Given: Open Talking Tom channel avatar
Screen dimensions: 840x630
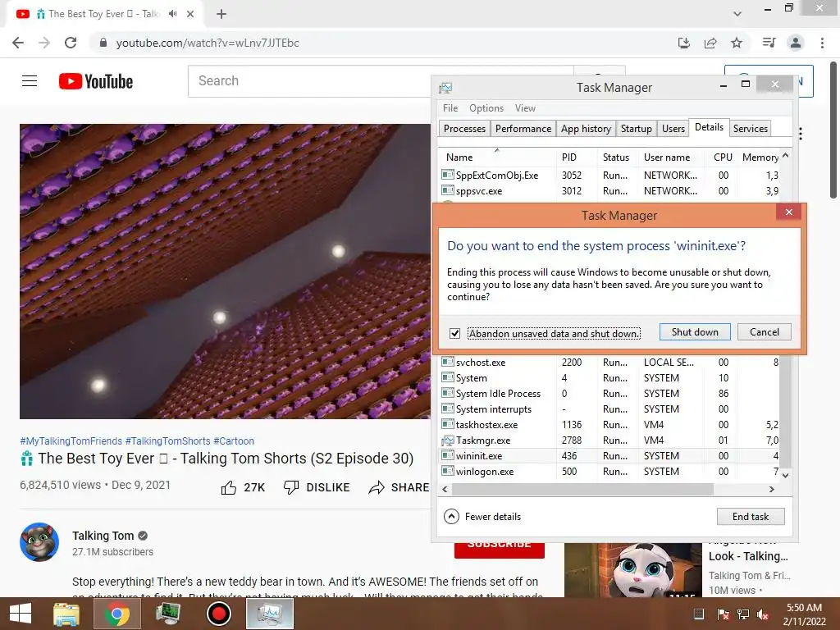Looking at the screenshot, I should [39, 542].
